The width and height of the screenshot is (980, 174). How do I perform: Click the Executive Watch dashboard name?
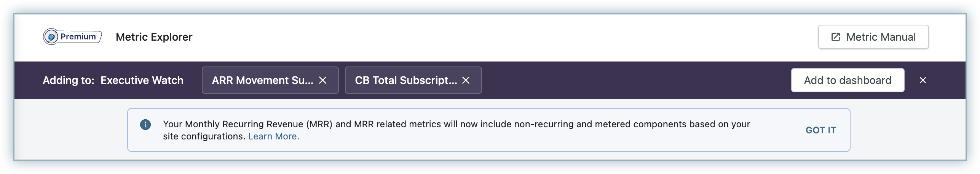(x=142, y=80)
